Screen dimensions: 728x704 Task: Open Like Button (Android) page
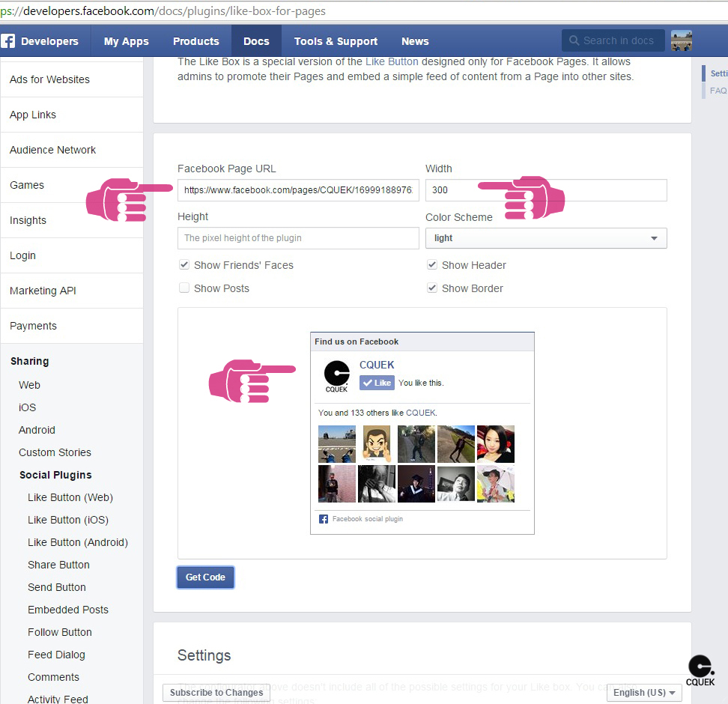click(x=78, y=542)
